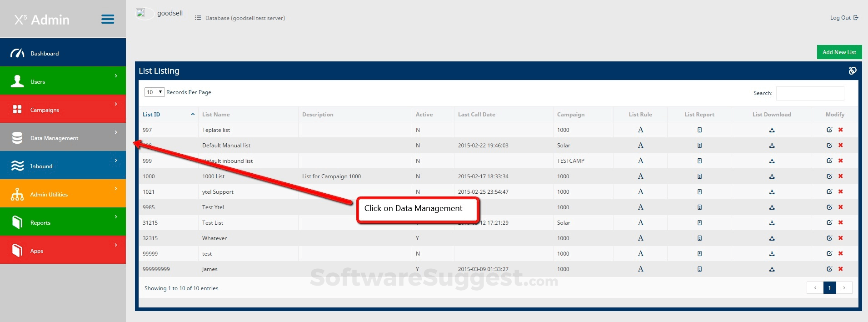This screenshot has width=868, height=322.
Task: Log out of the admin panel
Action: coord(843,18)
